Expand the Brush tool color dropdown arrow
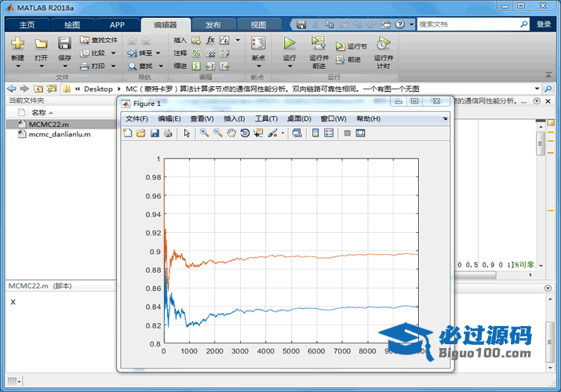The image size is (561, 392). 282,133
